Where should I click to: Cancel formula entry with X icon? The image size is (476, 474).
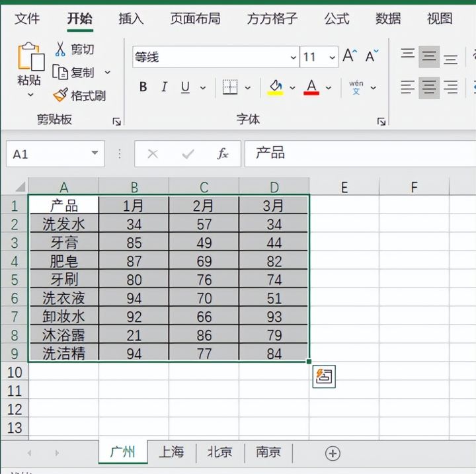153,154
